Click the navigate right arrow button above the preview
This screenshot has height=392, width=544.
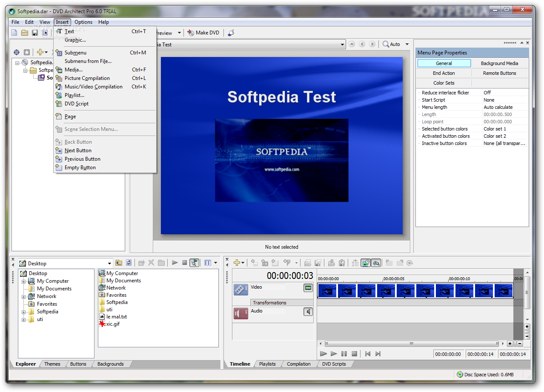click(372, 44)
